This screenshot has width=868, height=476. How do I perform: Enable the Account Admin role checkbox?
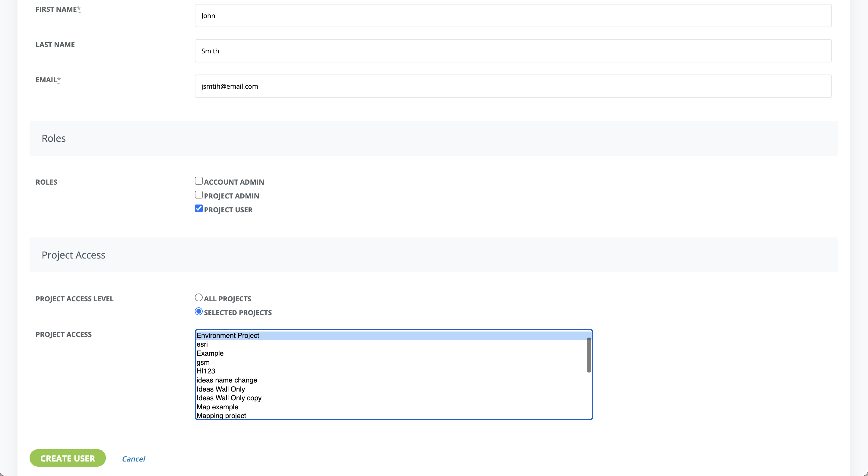[x=198, y=181]
